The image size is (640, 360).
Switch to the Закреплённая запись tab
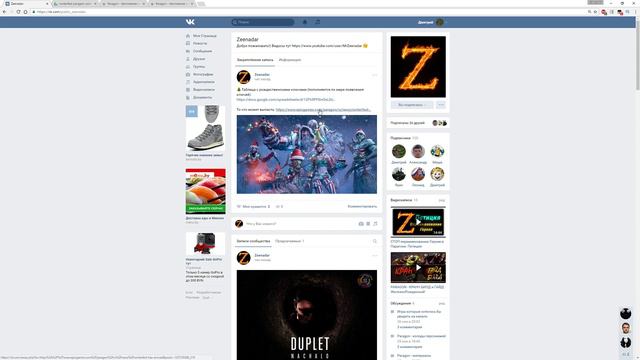click(255, 60)
